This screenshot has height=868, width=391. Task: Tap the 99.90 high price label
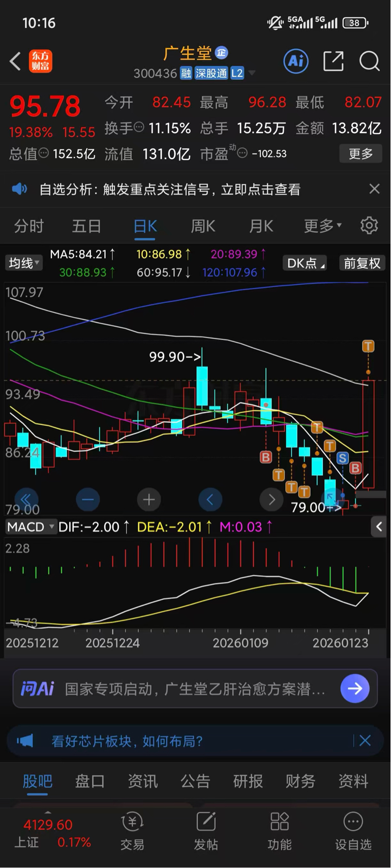click(x=174, y=357)
